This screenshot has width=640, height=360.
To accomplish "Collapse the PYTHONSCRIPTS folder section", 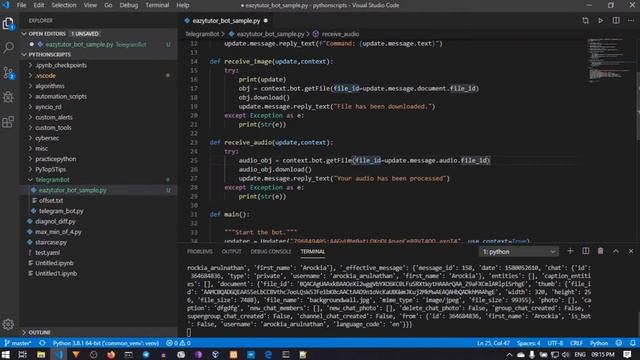I will pos(99,54).
